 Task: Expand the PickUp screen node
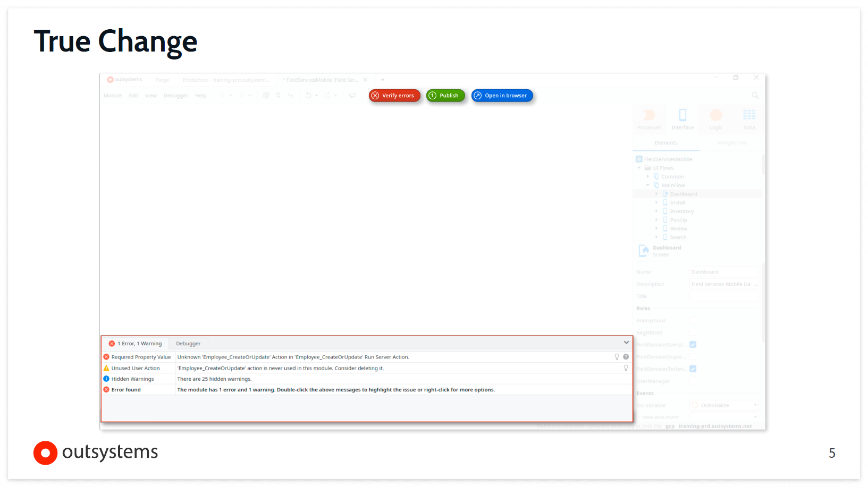coord(656,220)
